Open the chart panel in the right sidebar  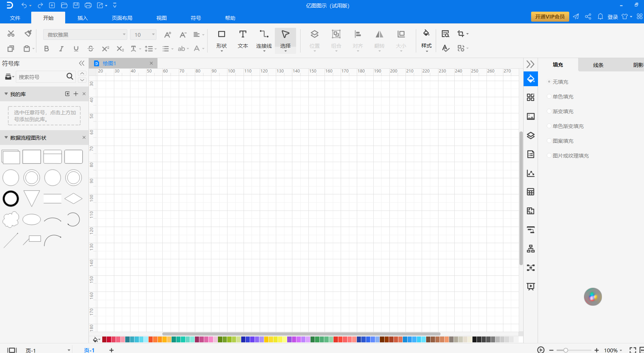(530, 173)
